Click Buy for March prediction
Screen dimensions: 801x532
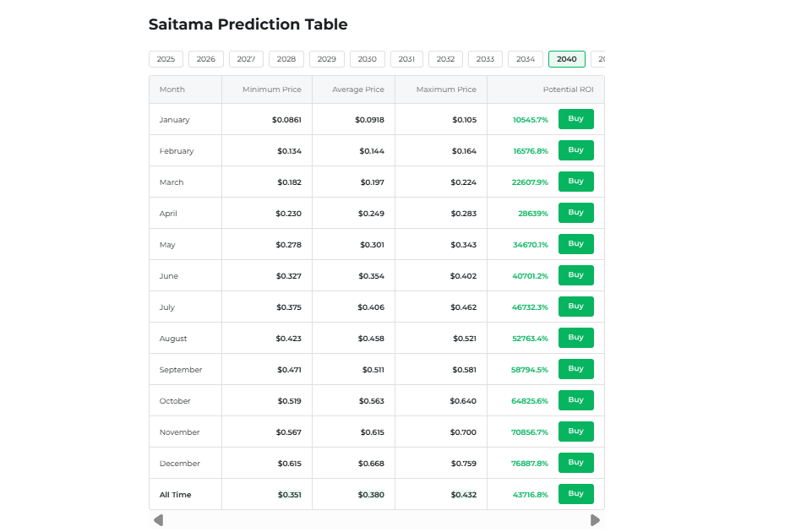(x=575, y=182)
